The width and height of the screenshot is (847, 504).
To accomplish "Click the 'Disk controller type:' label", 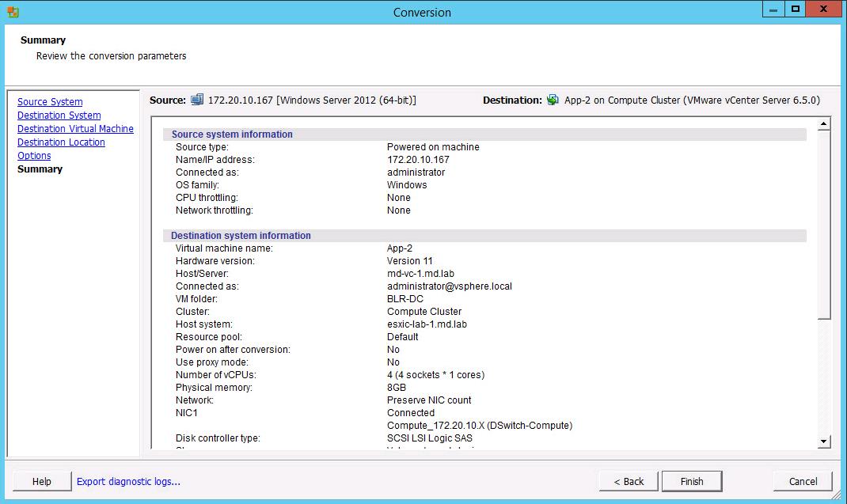I will 218,438.
